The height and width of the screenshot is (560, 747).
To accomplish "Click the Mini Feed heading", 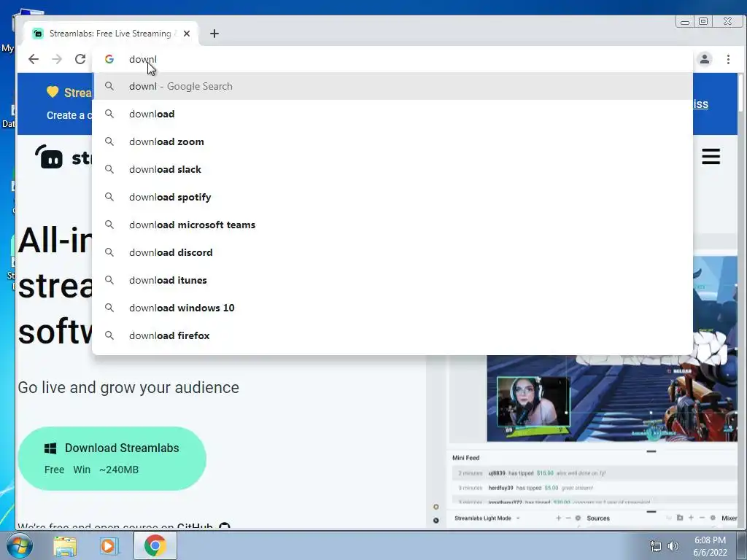I will [x=465, y=458].
